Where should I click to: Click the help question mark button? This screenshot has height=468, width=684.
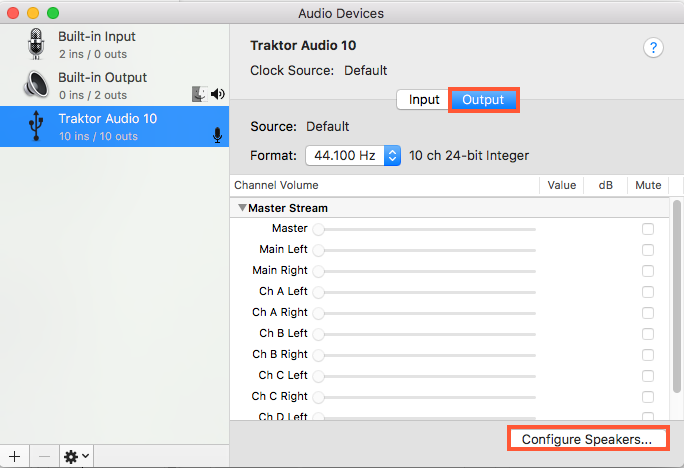point(653,49)
